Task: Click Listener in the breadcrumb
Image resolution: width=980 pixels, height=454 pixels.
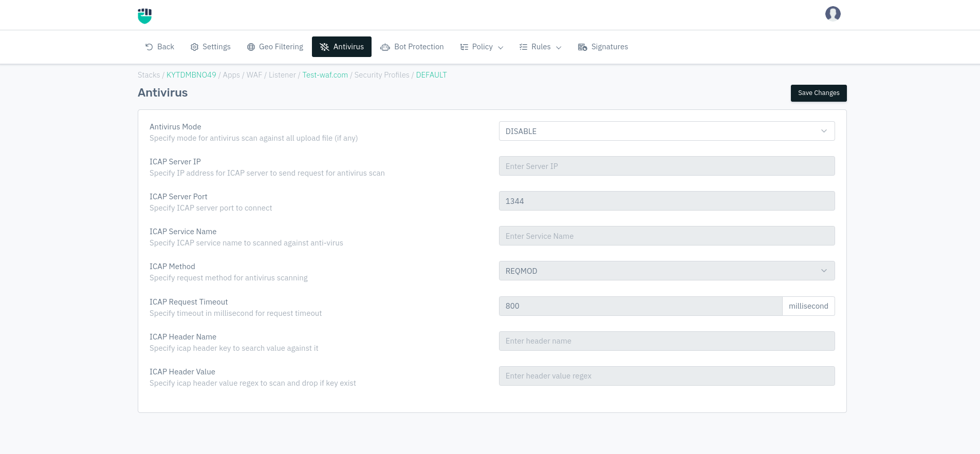Action: [x=282, y=75]
